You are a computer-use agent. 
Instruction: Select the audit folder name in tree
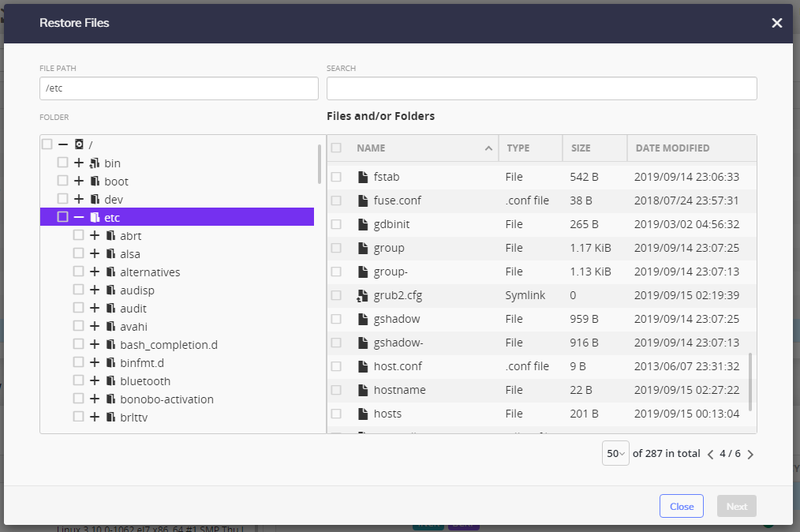[x=133, y=309]
